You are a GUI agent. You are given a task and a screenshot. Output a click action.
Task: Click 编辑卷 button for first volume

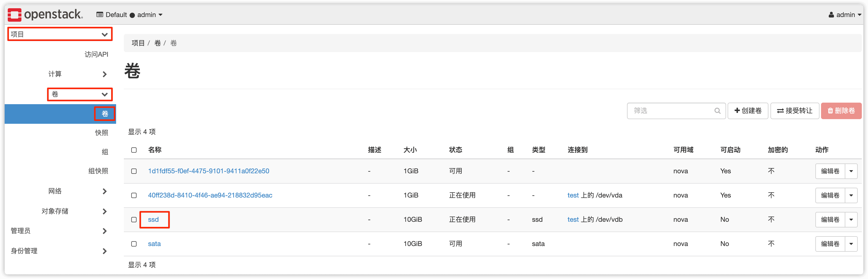[830, 171]
